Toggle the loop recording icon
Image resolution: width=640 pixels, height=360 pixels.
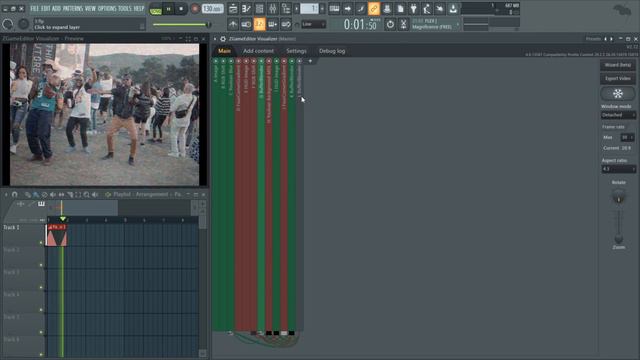point(286,24)
